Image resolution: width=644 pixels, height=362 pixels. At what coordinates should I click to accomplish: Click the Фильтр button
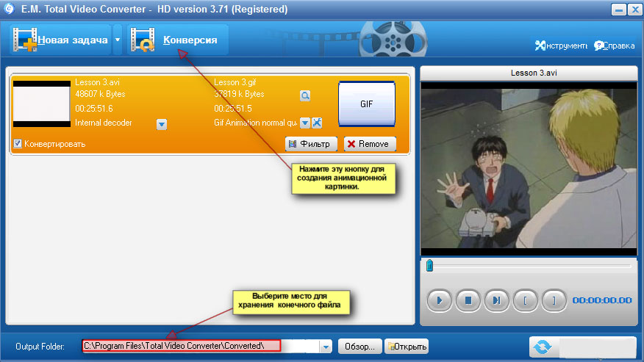pos(311,144)
